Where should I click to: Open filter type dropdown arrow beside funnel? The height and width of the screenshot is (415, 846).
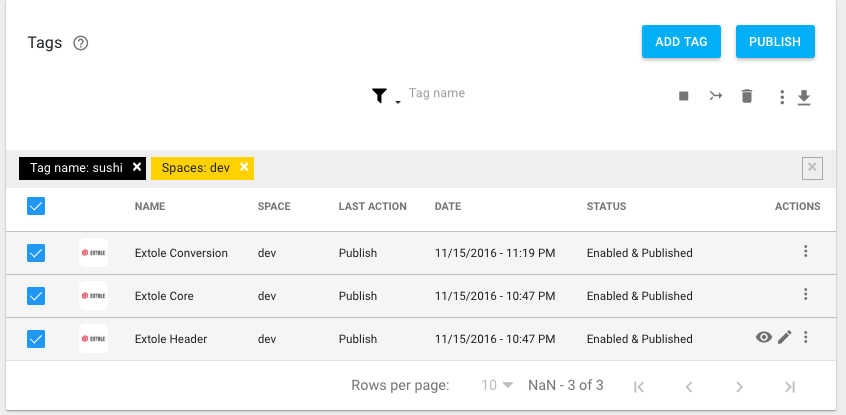pos(398,103)
